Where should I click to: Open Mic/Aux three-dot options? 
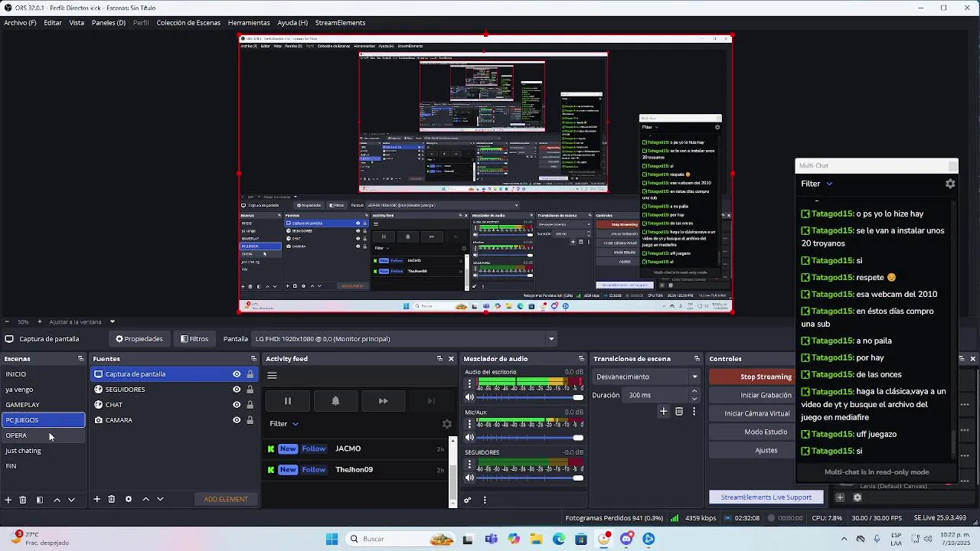tap(470, 424)
